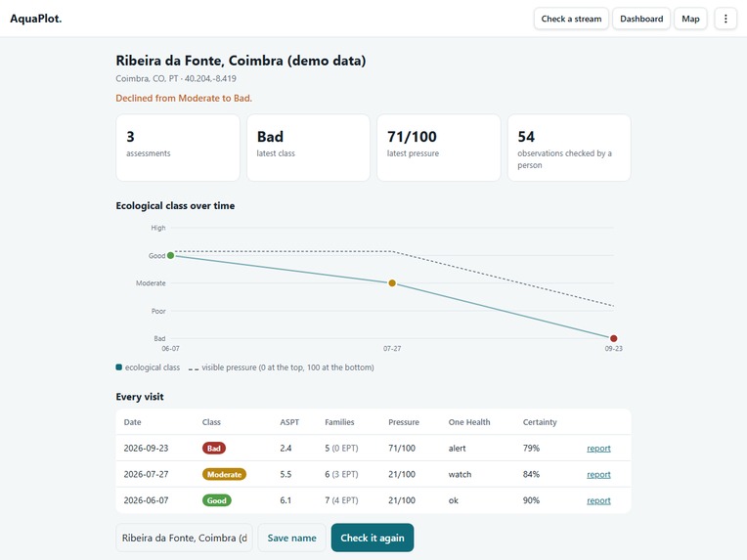Select the 71/100 latest pressure card
Screen dimensions: 747x560
[439, 148]
